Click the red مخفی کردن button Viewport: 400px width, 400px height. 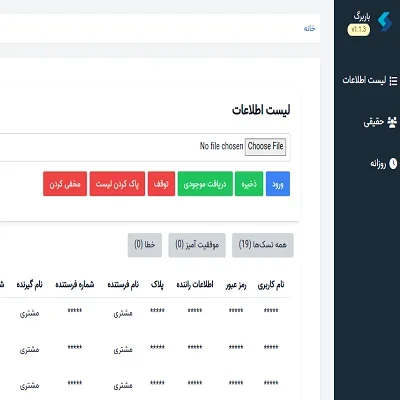(x=65, y=184)
